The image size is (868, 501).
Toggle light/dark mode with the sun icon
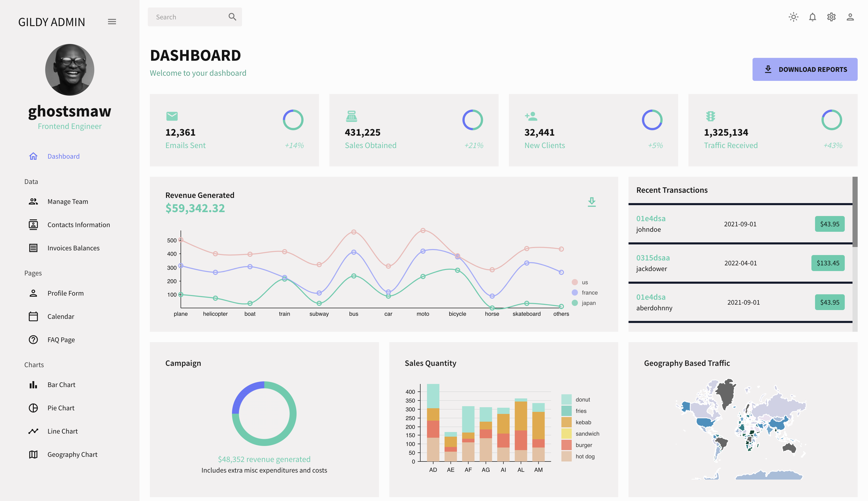tap(793, 17)
